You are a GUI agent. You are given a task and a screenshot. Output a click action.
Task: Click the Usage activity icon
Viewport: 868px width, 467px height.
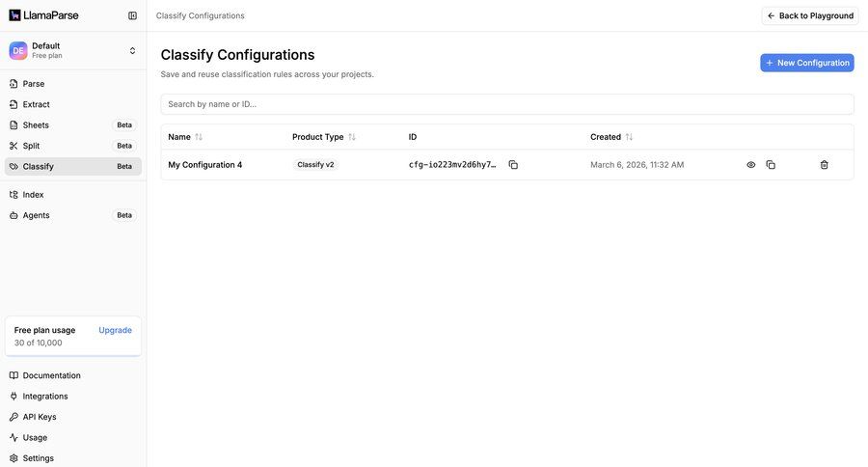14,438
